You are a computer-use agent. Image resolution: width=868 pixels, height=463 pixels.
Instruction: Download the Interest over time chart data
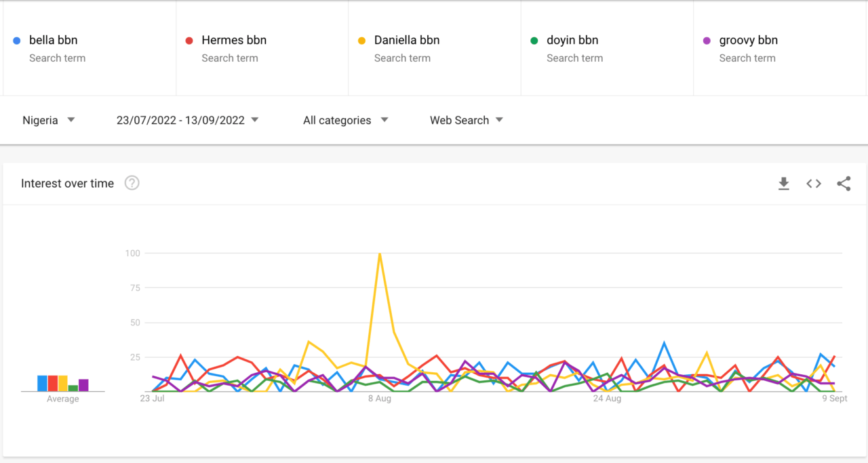coord(784,184)
